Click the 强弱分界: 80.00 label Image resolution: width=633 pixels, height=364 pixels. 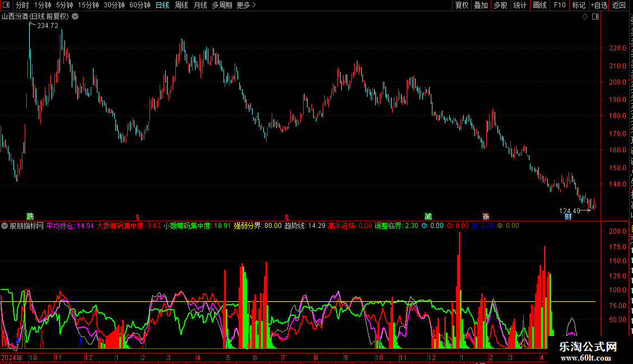[258, 226]
